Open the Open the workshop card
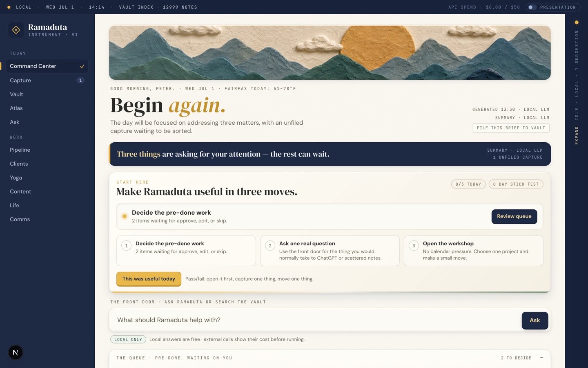The image size is (588, 368). pyautogui.click(x=474, y=251)
